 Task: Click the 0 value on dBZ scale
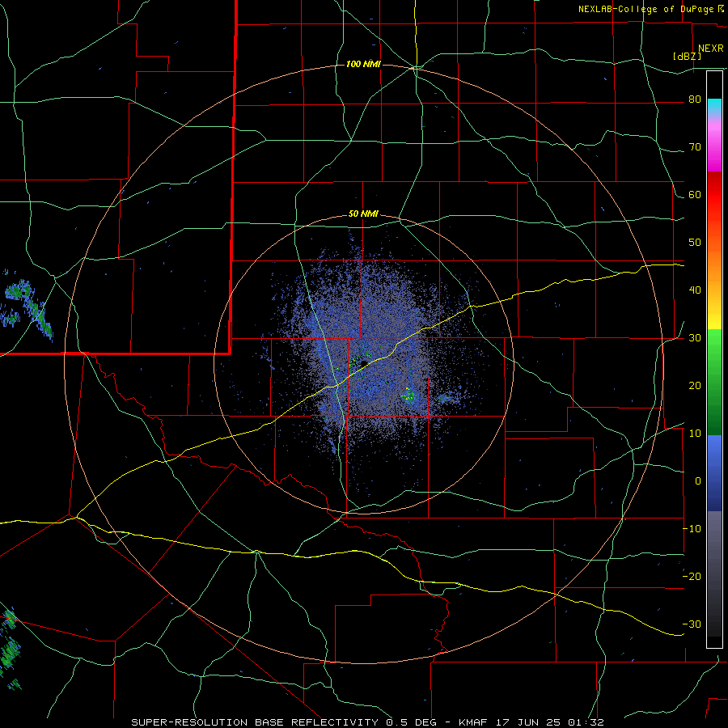(698, 481)
